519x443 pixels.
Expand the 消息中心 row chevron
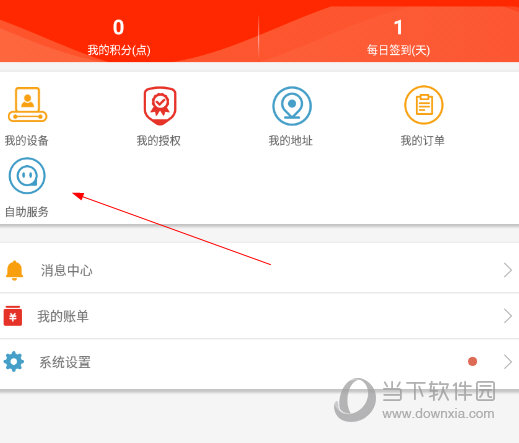508,270
